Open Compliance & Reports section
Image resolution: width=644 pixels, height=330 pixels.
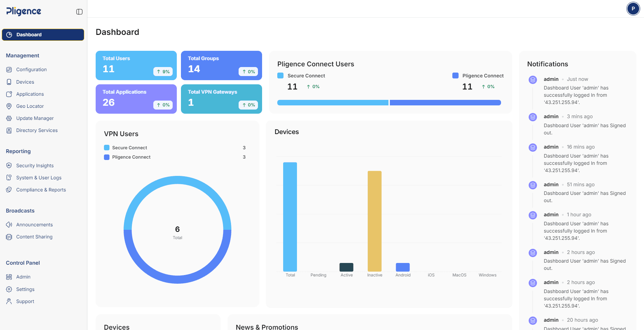coord(41,190)
